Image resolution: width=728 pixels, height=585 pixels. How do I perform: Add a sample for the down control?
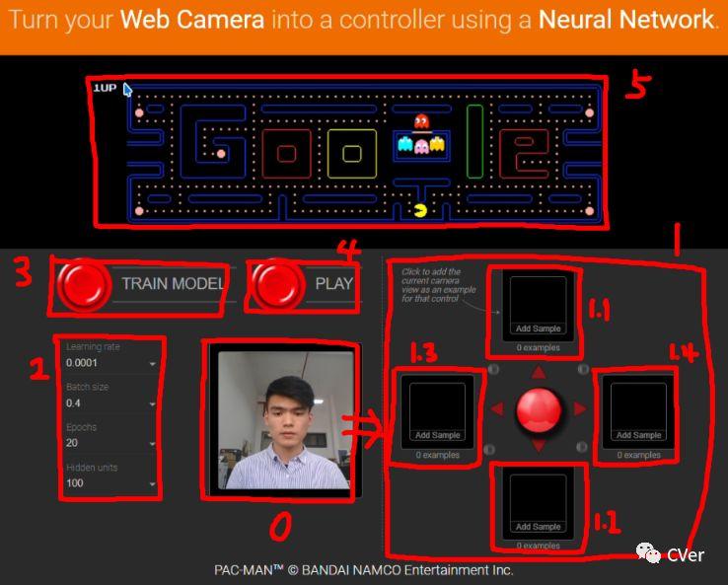[538, 504]
